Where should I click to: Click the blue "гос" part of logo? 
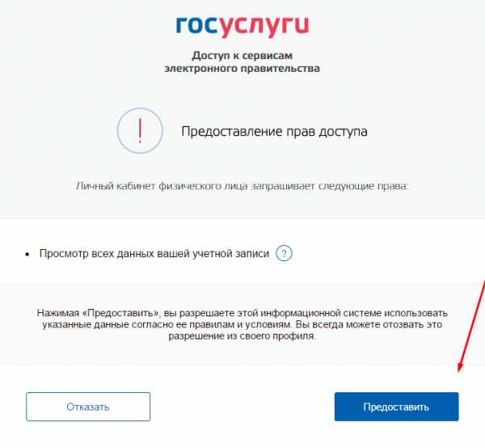pyautogui.click(x=197, y=25)
